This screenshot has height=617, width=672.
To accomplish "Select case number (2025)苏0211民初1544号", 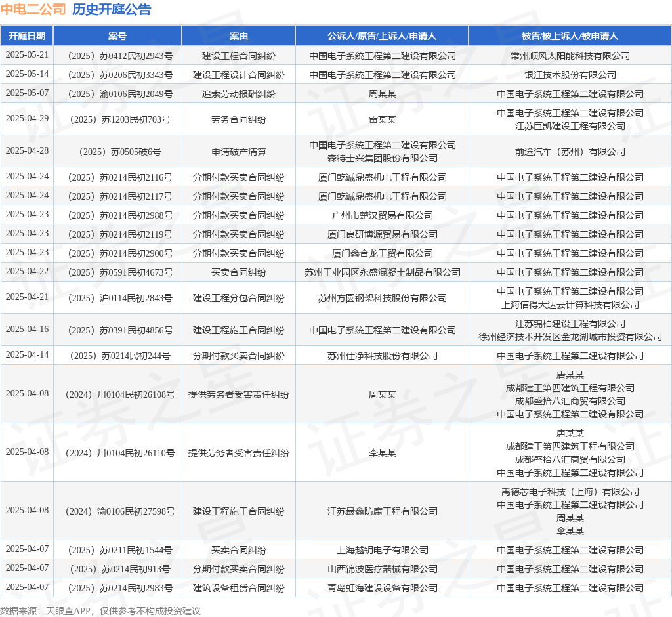I will coord(121,550).
